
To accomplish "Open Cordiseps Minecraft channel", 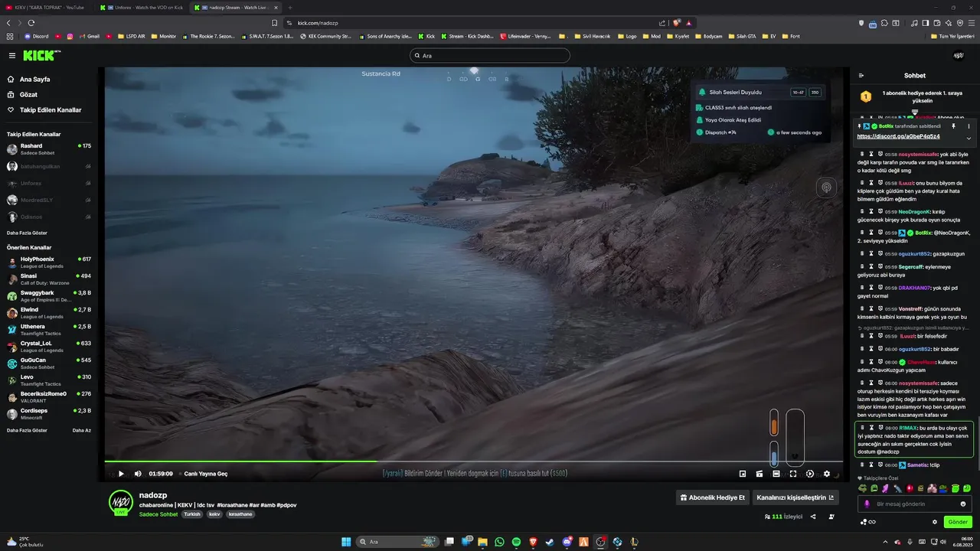I will pos(49,413).
